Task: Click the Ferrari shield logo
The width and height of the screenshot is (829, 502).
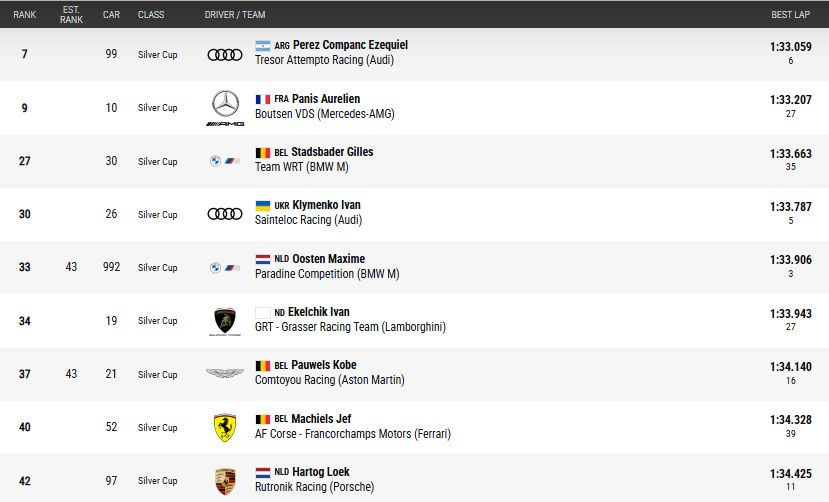Action: click(224, 428)
